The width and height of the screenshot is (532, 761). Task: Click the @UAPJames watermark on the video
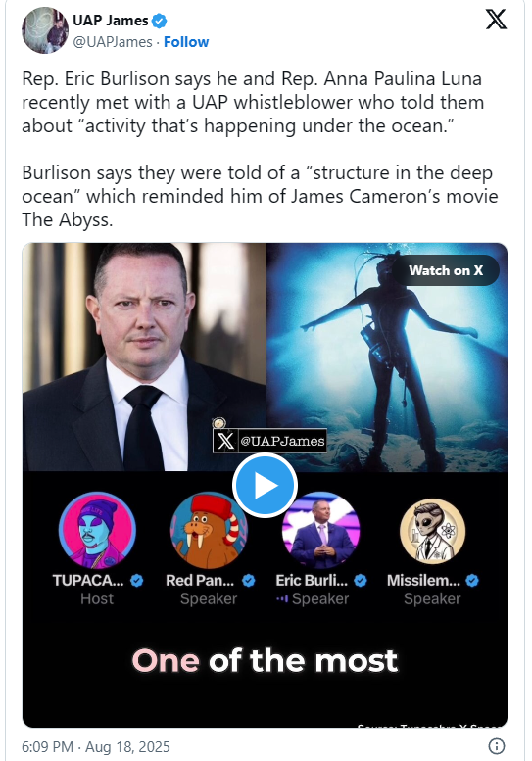click(269, 441)
